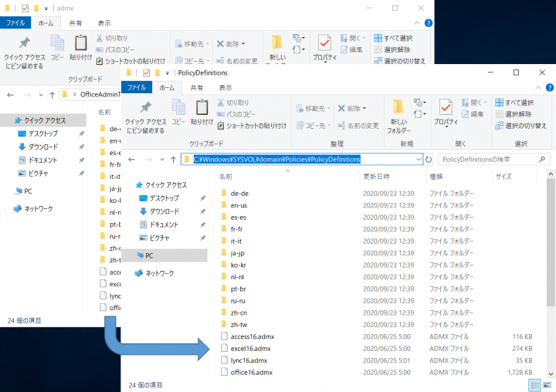
Task: Open recent locations dropdown in PolicyDefinitions window
Action: point(161,160)
